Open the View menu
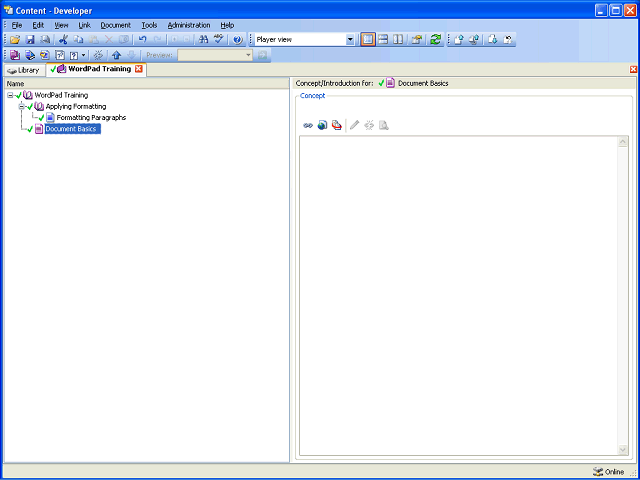The width and height of the screenshot is (640, 480). 61,25
